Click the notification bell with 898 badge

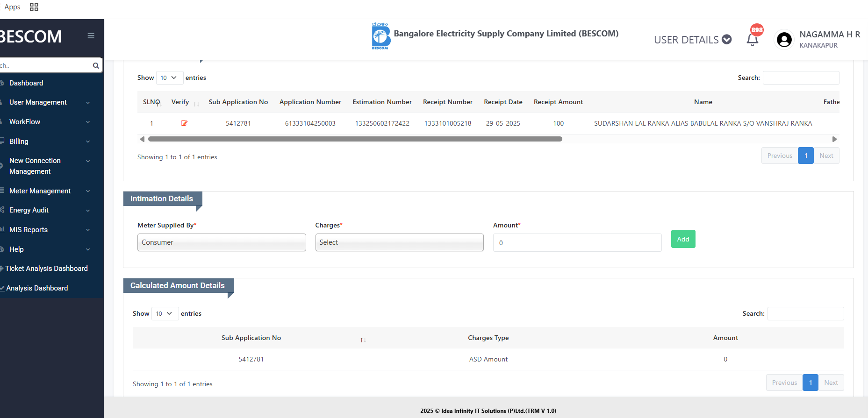[x=753, y=40]
